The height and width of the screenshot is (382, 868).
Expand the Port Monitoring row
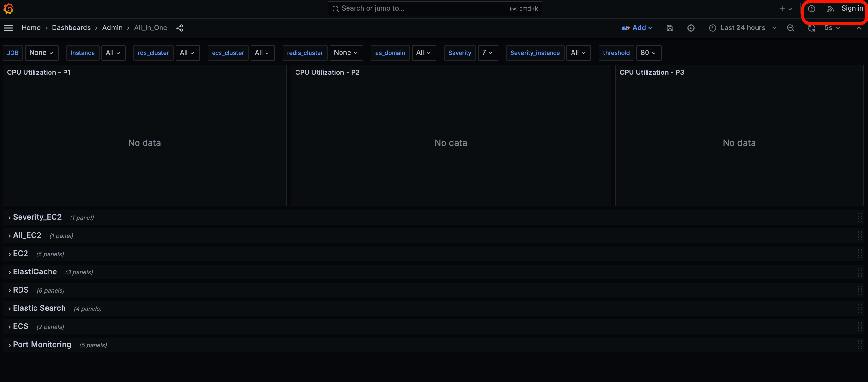pos(42,345)
